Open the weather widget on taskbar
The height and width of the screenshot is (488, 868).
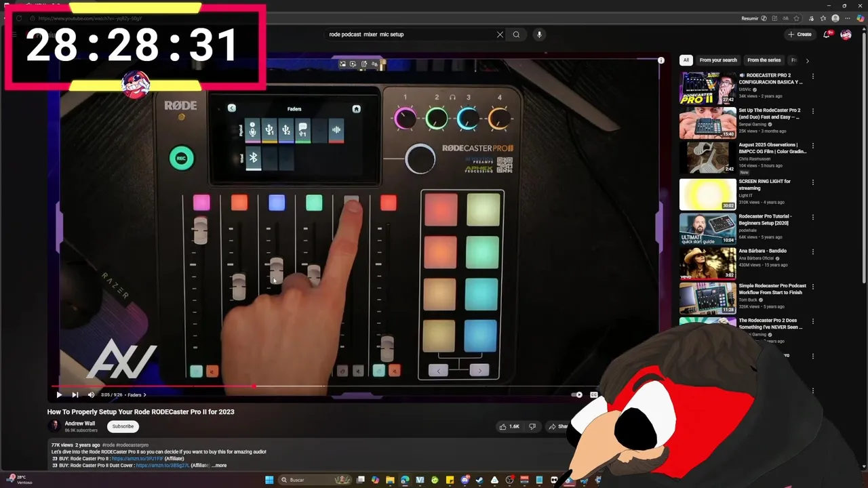[x=18, y=479]
